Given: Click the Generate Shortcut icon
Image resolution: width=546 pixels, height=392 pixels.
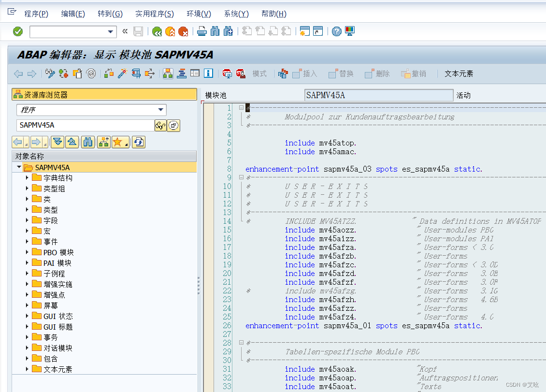Looking at the screenshot, I should (318, 31).
